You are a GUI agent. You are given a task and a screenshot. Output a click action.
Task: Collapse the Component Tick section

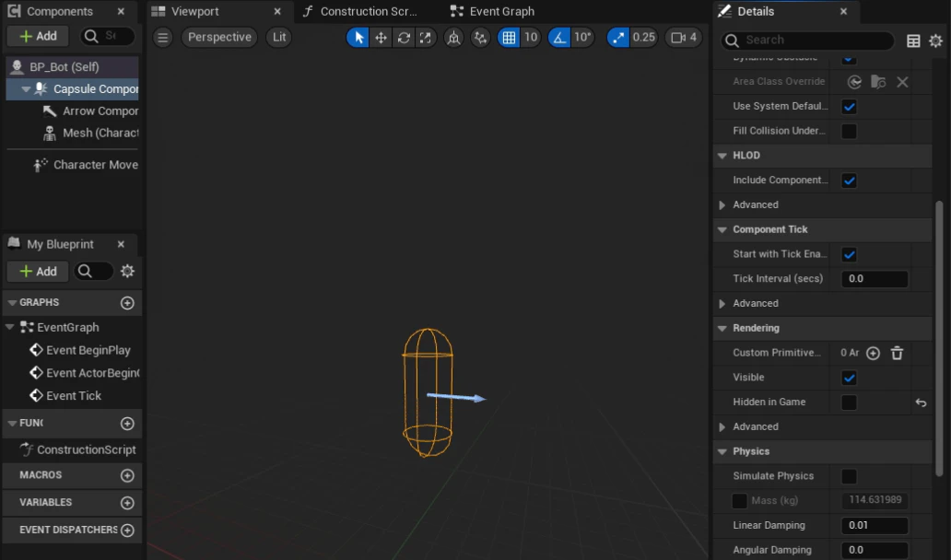tap(722, 229)
